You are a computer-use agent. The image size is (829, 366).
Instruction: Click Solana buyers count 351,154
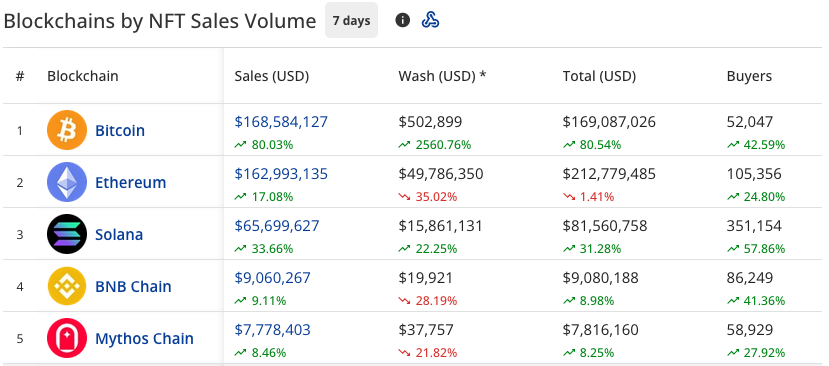click(754, 226)
